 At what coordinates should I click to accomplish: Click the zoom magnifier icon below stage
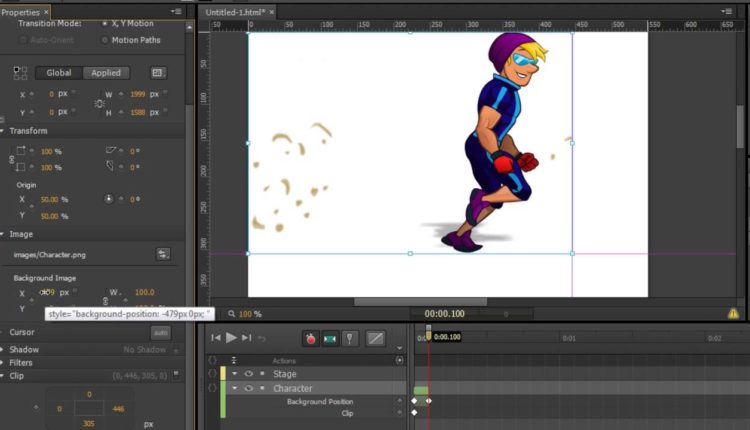click(x=232, y=314)
